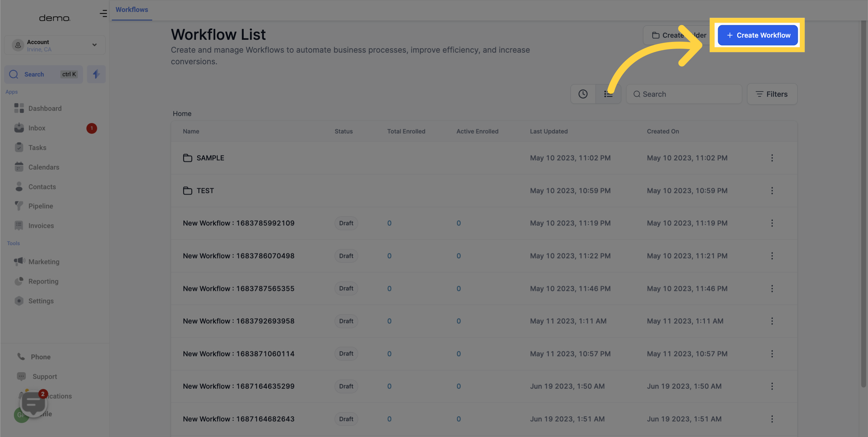
Task: Click Active Enrolled count for workflow 1683786070498
Action: (x=459, y=256)
